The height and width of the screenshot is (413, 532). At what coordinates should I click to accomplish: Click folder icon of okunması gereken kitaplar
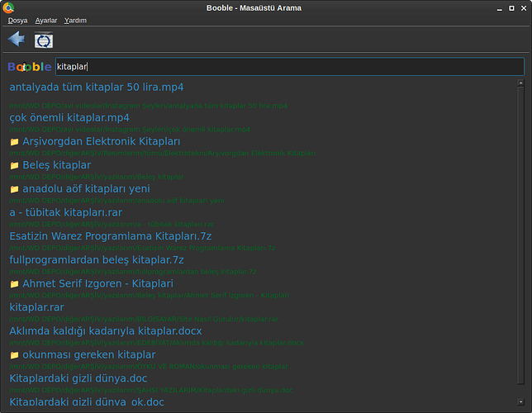point(14,355)
